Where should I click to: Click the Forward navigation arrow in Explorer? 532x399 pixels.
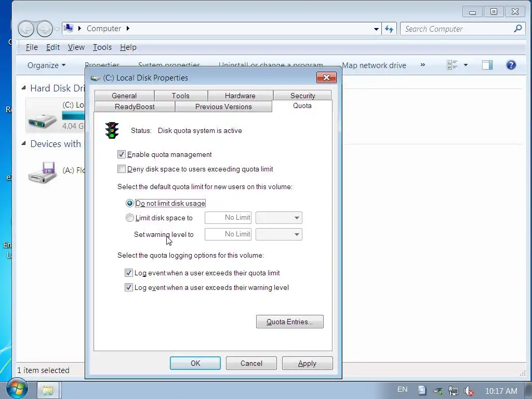45,29
